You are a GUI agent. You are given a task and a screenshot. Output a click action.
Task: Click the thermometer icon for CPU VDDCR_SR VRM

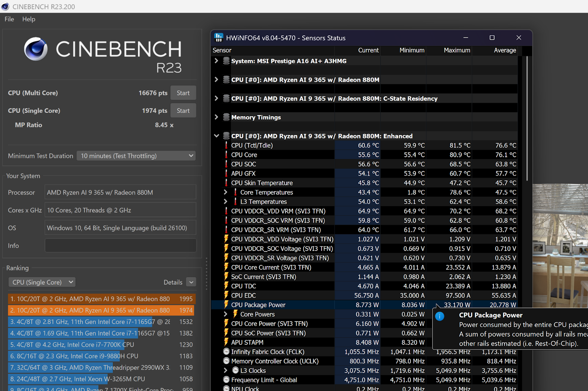pos(226,230)
